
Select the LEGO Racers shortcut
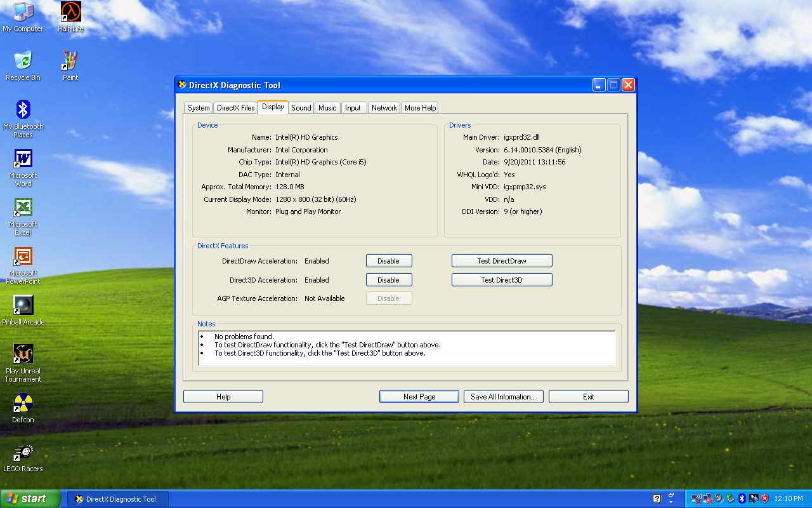click(23, 457)
